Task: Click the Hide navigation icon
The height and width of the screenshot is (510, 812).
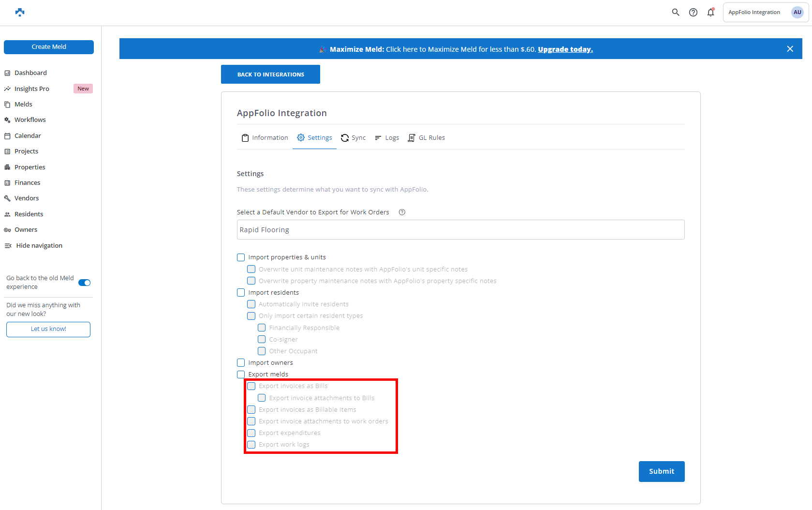Action: (x=8, y=246)
